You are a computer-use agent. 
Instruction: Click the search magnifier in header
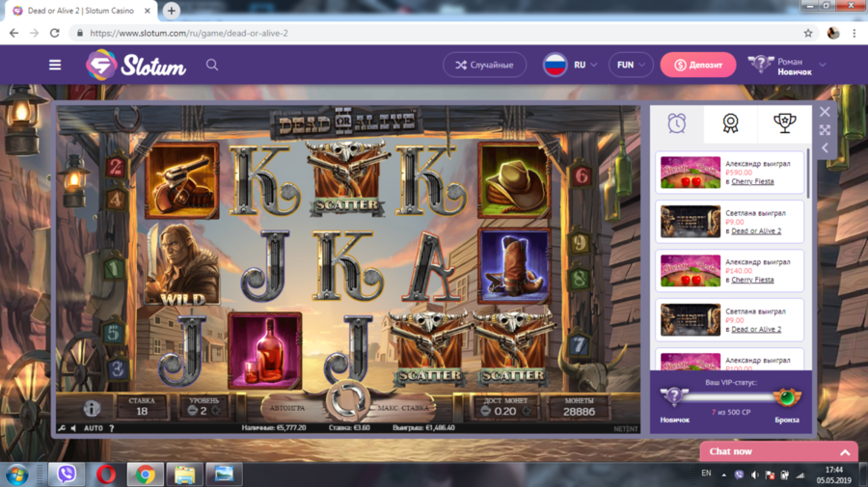coord(212,65)
